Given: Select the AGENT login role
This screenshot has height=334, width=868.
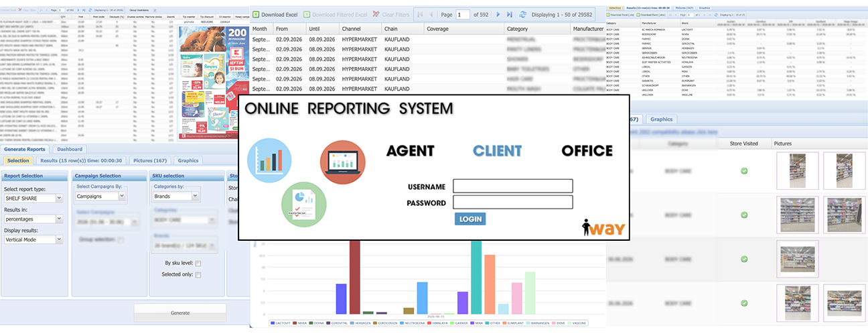Looking at the screenshot, I should [410, 150].
